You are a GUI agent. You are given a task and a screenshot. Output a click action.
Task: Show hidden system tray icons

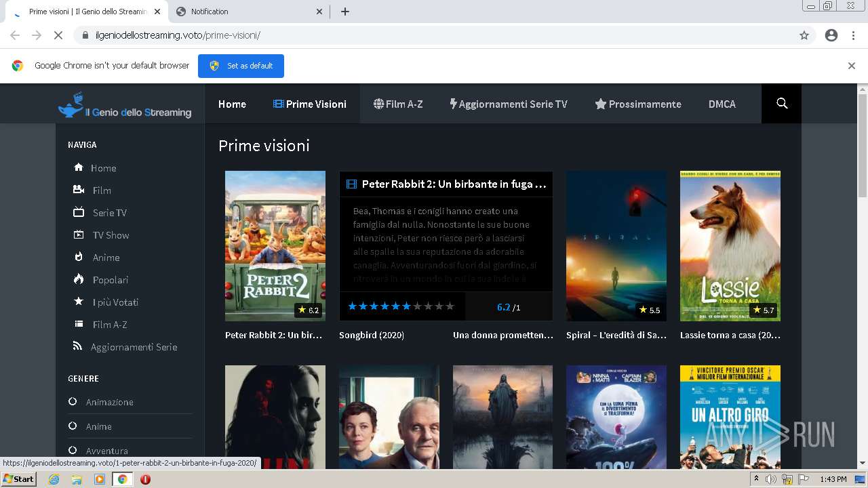pyautogui.click(x=756, y=479)
